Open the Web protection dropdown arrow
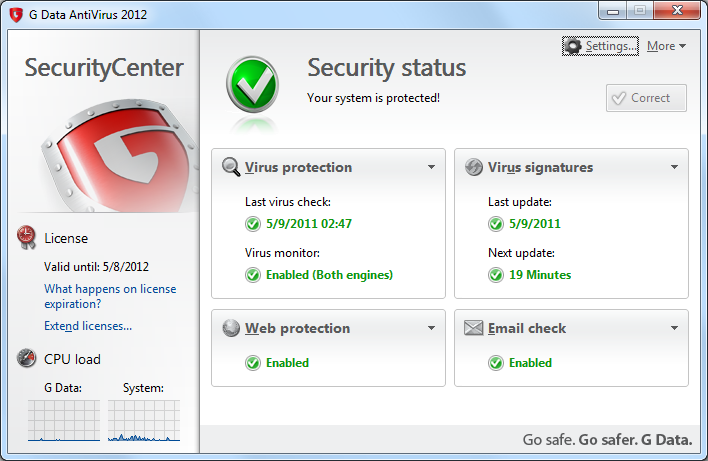708x461 pixels. 431,328
